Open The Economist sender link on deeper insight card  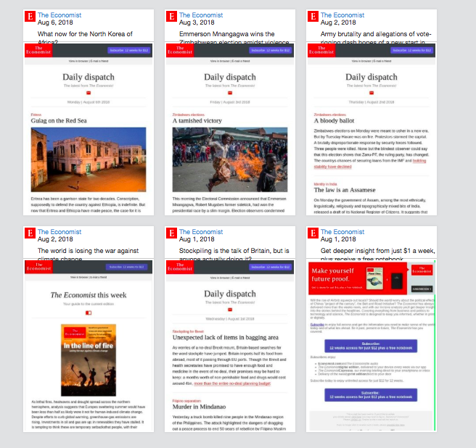pyautogui.click(x=342, y=232)
